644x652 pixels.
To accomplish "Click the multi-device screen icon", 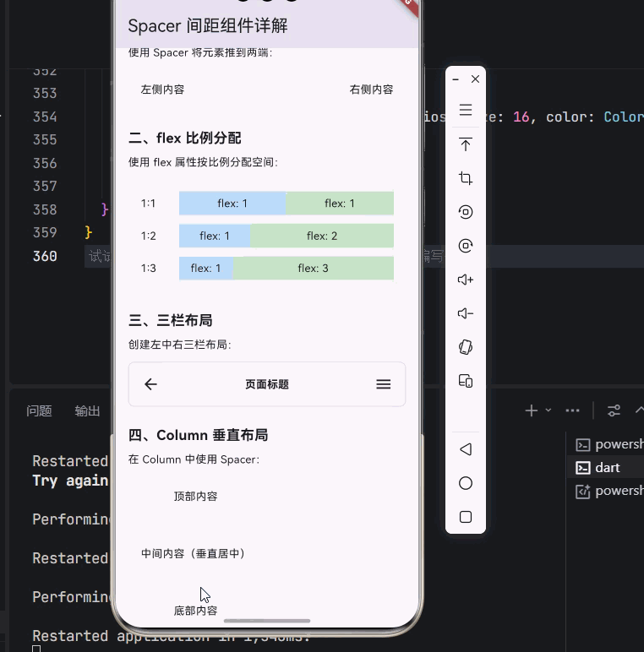I will 466,381.
